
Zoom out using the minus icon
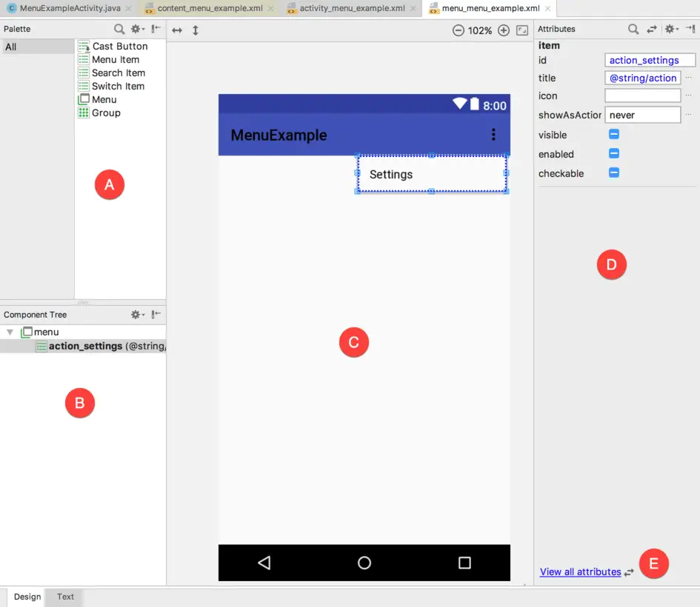coord(458,30)
